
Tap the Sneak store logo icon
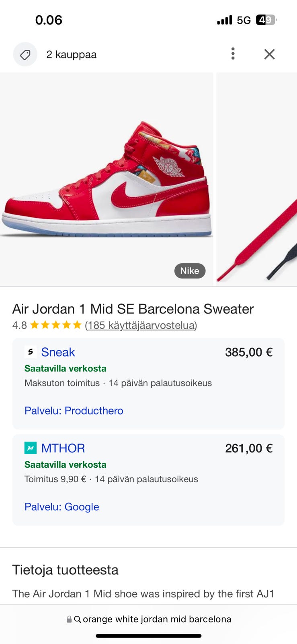(x=31, y=352)
